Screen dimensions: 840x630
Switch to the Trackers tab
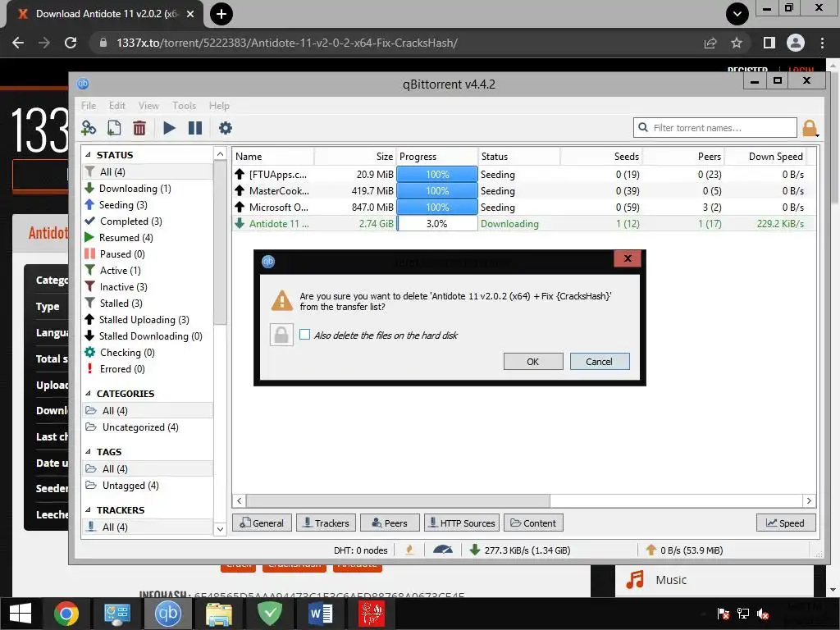326,523
